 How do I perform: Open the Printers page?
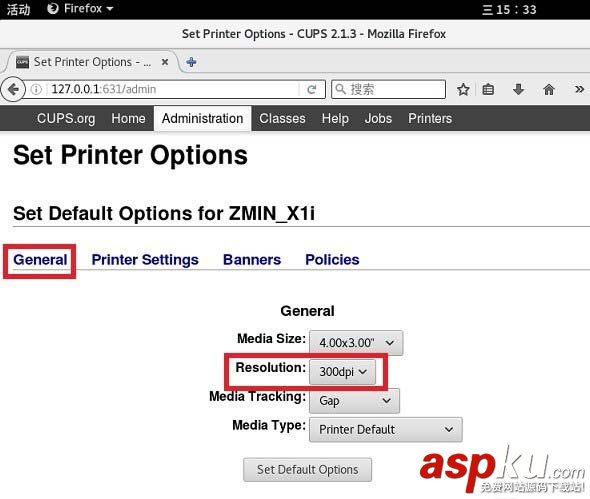[430, 119]
